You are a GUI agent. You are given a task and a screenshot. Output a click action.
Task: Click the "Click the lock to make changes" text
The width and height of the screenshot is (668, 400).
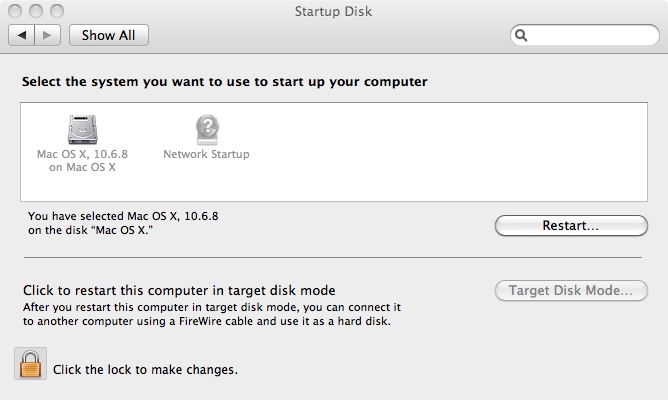coord(145,370)
